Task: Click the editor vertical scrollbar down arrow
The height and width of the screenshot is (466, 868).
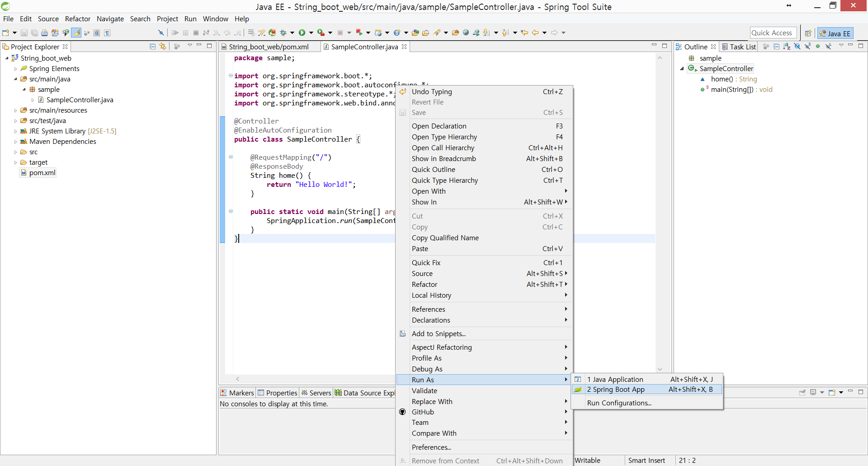Action: (660, 369)
